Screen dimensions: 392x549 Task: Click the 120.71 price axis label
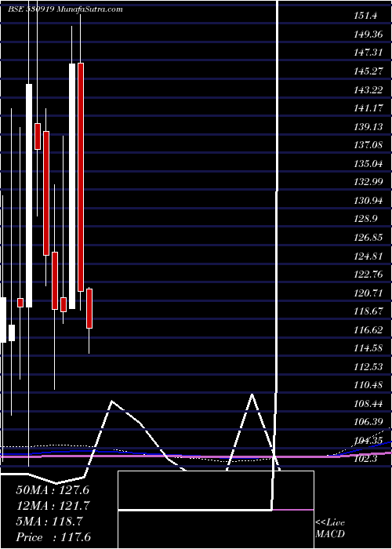368,293
